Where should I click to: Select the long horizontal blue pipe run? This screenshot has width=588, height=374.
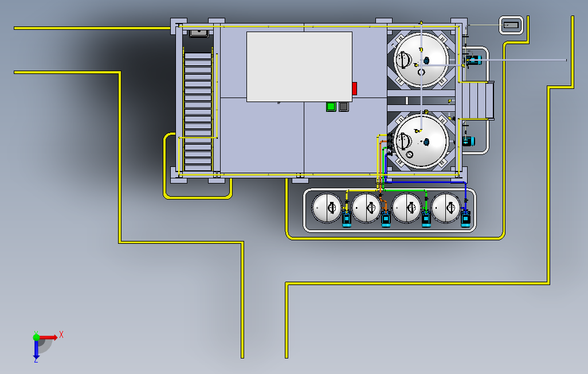[426, 182]
